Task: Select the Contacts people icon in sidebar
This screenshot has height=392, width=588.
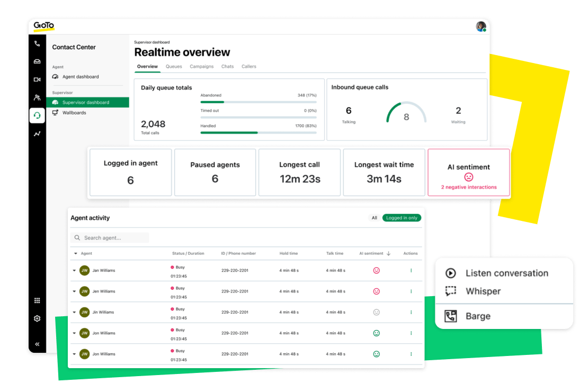Action: pos(37,97)
